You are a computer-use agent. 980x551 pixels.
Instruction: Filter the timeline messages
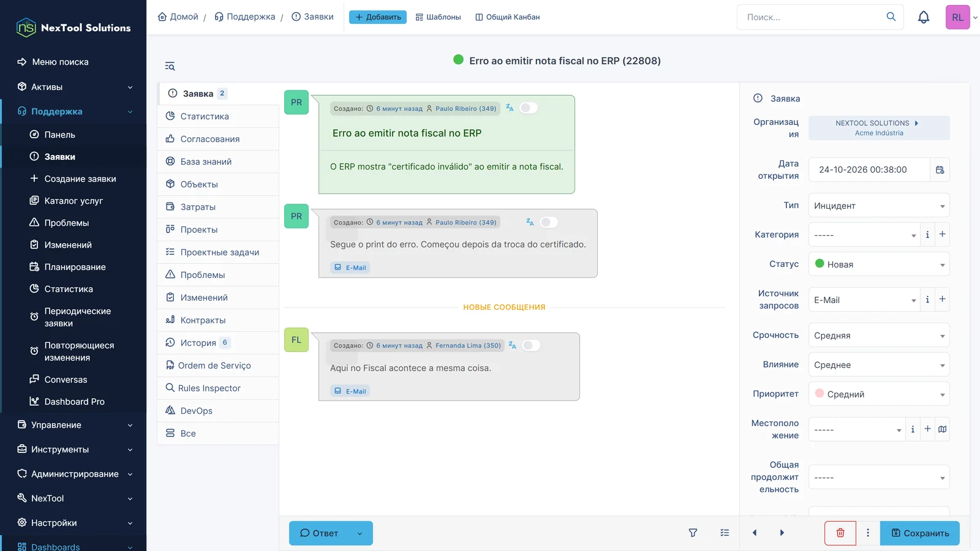[693, 533]
